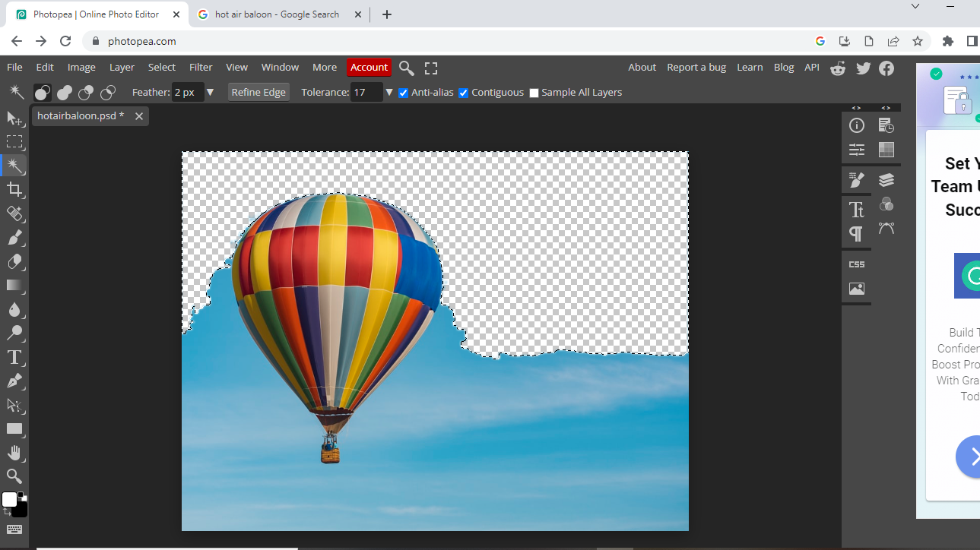Select the Pen tool

[x=14, y=381]
